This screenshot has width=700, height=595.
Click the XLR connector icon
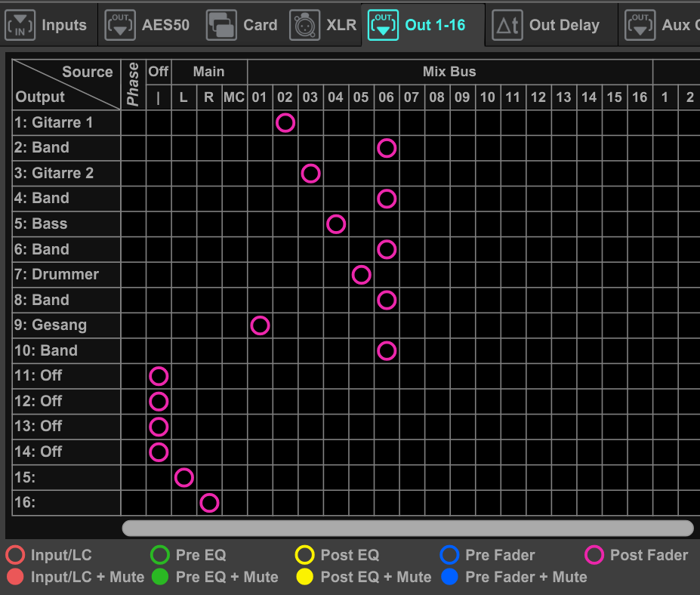click(x=305, y=25)
